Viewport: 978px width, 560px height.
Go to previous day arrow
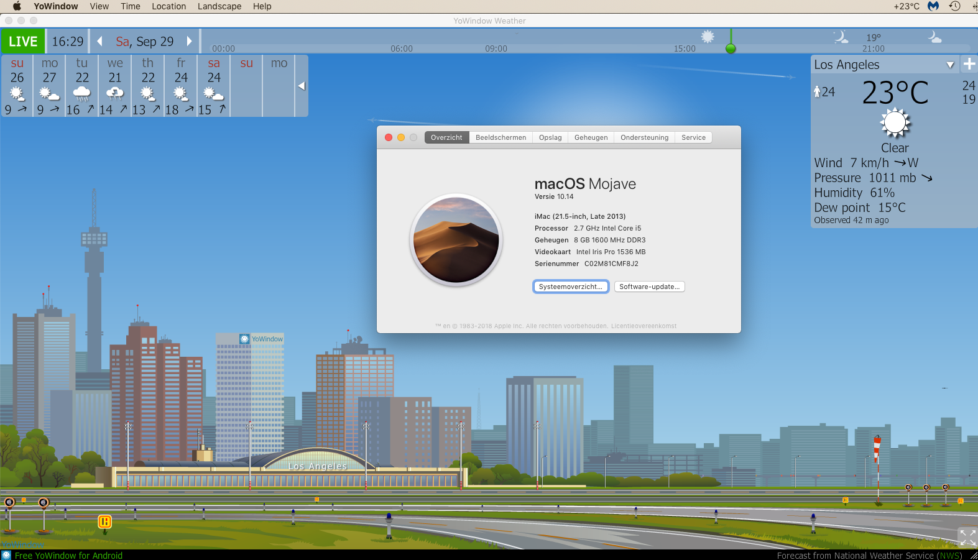99,42
